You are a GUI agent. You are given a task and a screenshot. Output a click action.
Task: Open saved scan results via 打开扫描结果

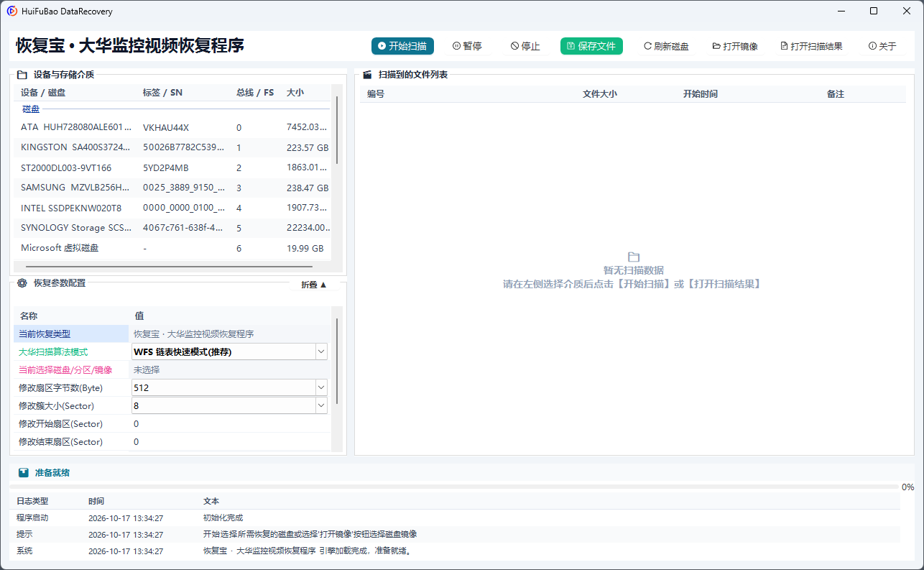pyautogui.click(x=811, y=46)
